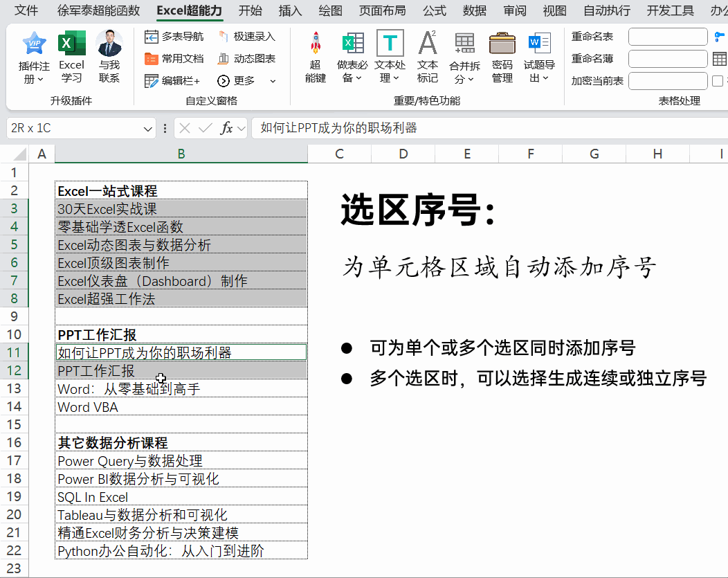Open 编辑栏+ pane

pos(172,81)
